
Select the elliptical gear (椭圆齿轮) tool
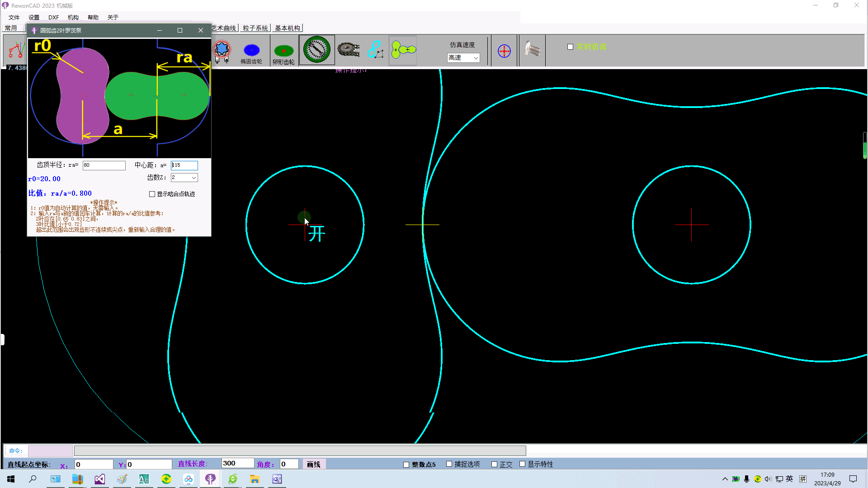pyautogui.click(x=251, y=51)
